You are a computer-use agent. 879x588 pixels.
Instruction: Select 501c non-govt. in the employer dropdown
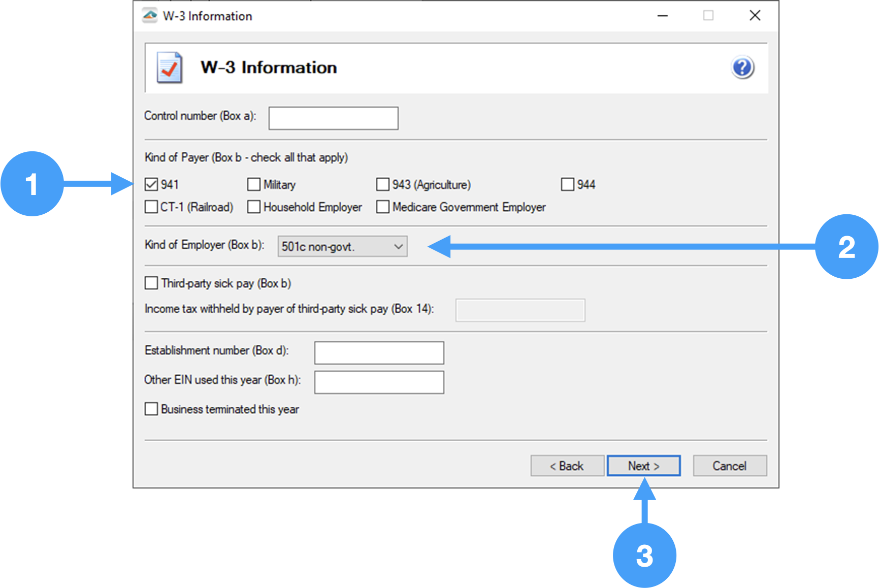point(335,246)
